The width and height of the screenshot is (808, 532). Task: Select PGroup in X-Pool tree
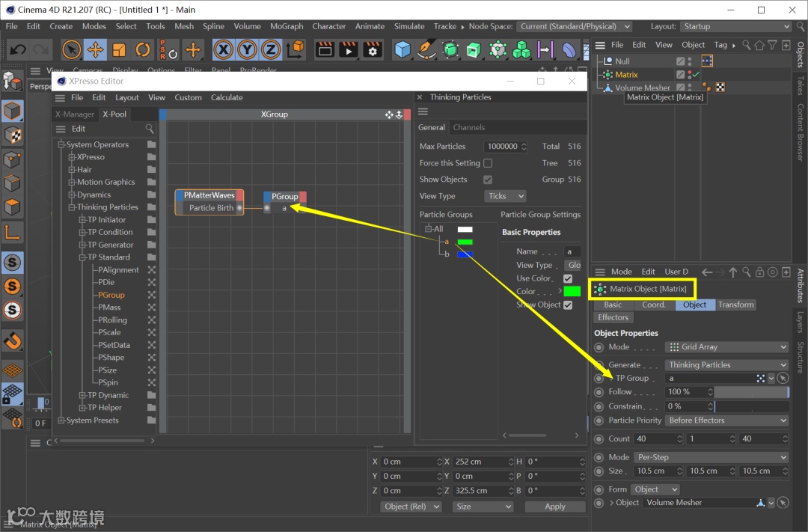(x=111, y=295)
